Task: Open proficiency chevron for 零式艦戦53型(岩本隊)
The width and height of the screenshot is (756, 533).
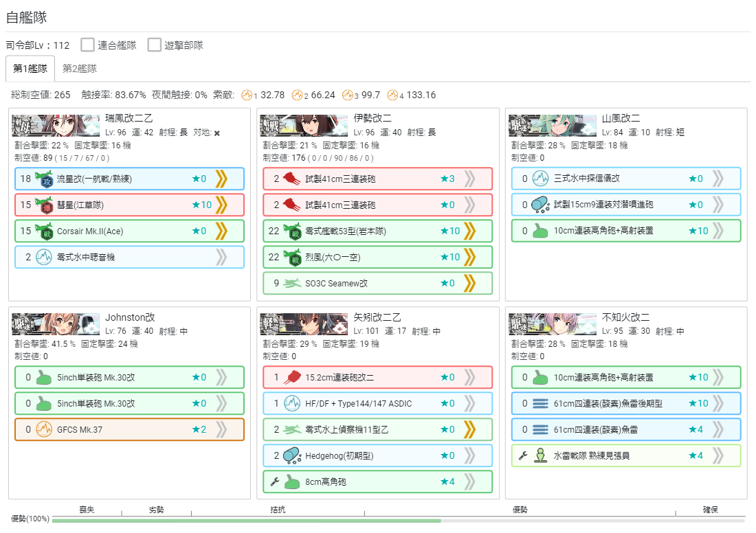Action: 469,231
